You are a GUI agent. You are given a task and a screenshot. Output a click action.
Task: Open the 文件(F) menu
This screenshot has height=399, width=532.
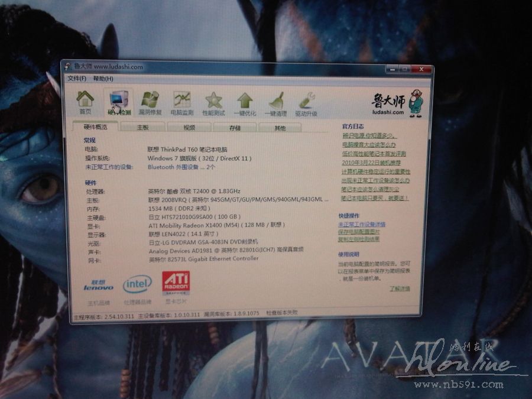(x=77, y=79)
